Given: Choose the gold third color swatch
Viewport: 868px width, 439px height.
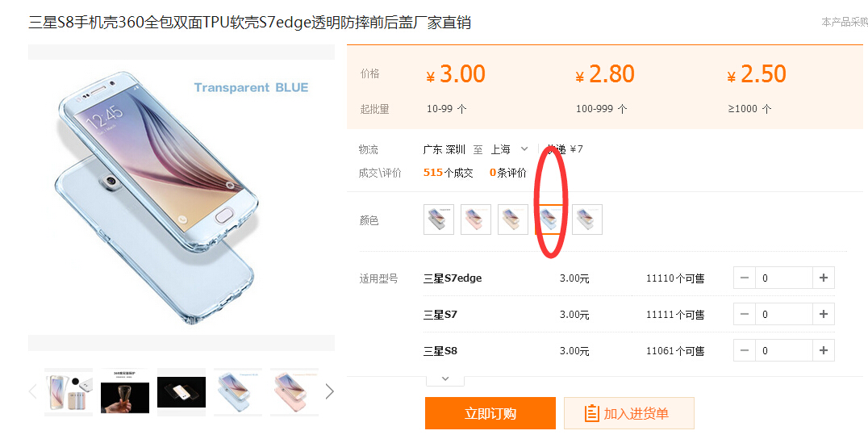Looking at the screenshot, I should [x=512, y=219].
